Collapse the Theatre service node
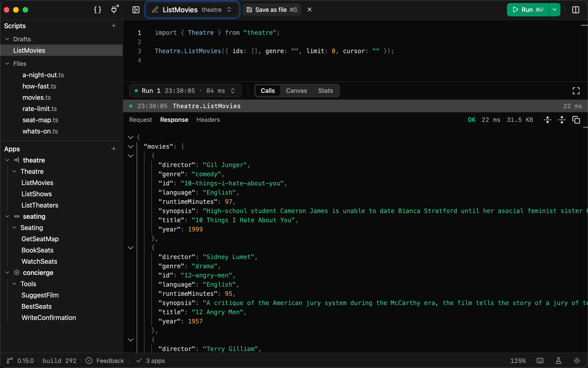Image resolution: width=588 pixels, height=368 pixels. (14, 171)
